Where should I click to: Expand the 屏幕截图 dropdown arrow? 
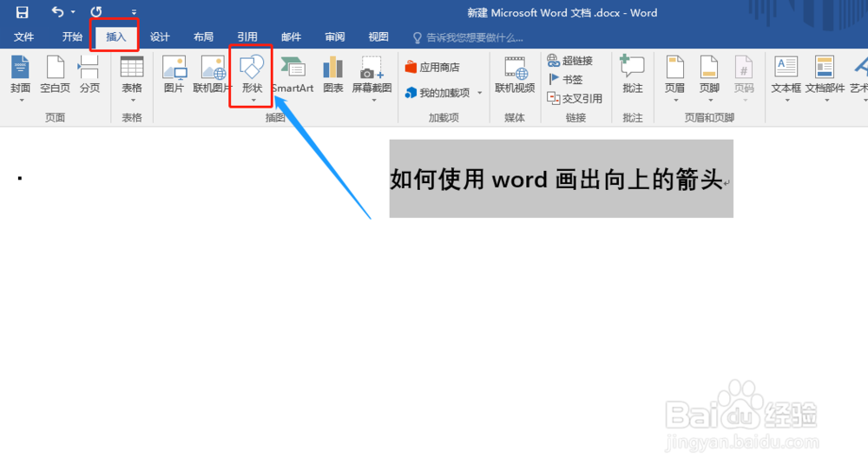(x=373, y=101)
